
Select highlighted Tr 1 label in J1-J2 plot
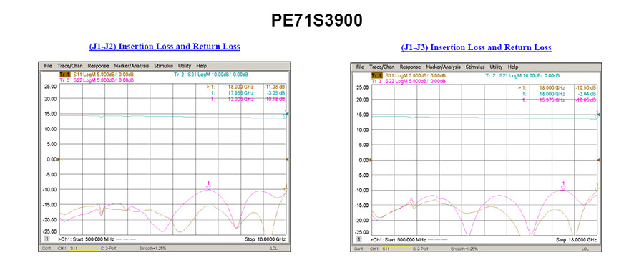pyautogui.click(x=65, y=75)
